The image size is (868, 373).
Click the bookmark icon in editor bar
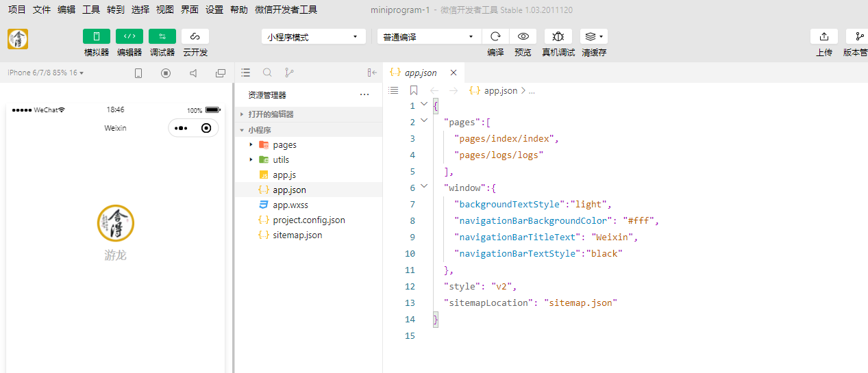(x=413, y=90)
